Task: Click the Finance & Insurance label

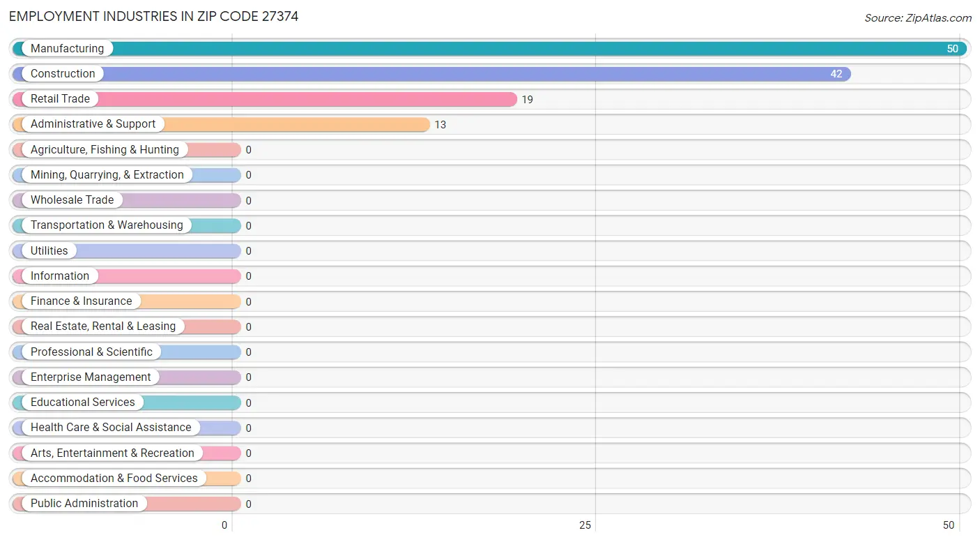Action: click(x=81, y=301)
